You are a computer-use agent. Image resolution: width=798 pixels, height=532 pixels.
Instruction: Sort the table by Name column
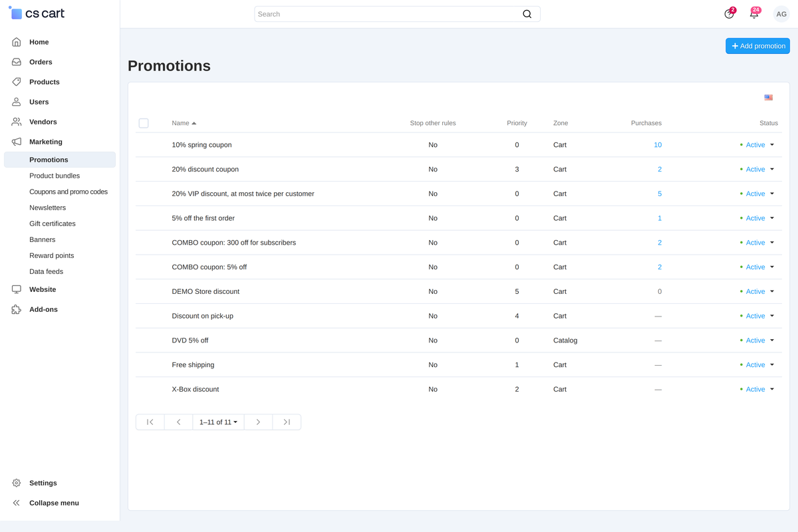tap(184, 123)
